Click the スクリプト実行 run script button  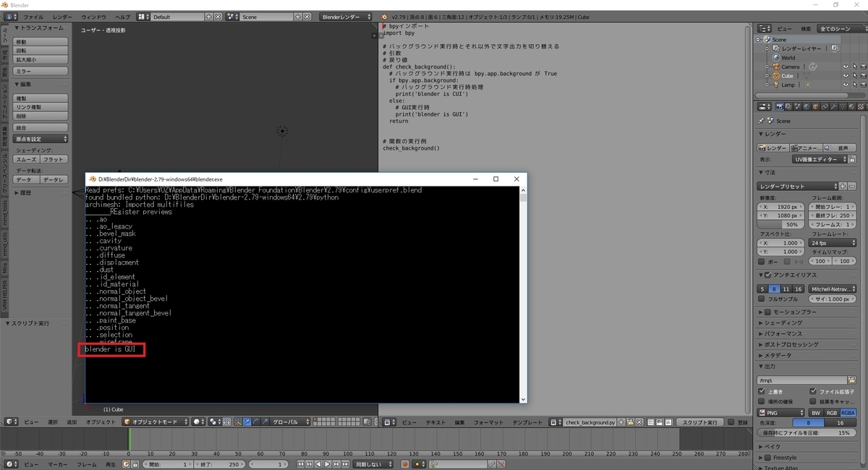(x=700, y=422)
